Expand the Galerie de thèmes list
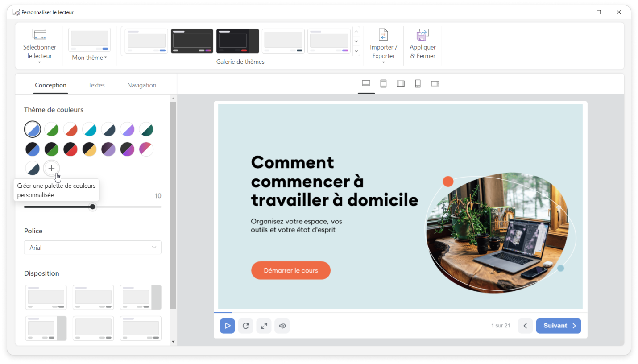This screenshot has height=364, width=638. [x=356, y=51]
